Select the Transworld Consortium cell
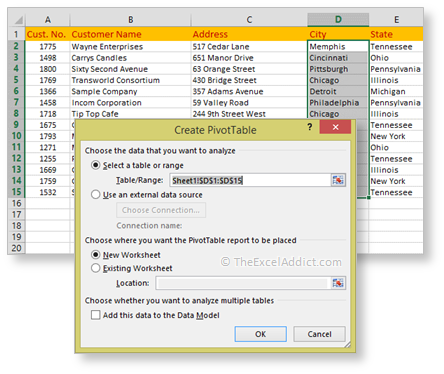 pos(130,80)
